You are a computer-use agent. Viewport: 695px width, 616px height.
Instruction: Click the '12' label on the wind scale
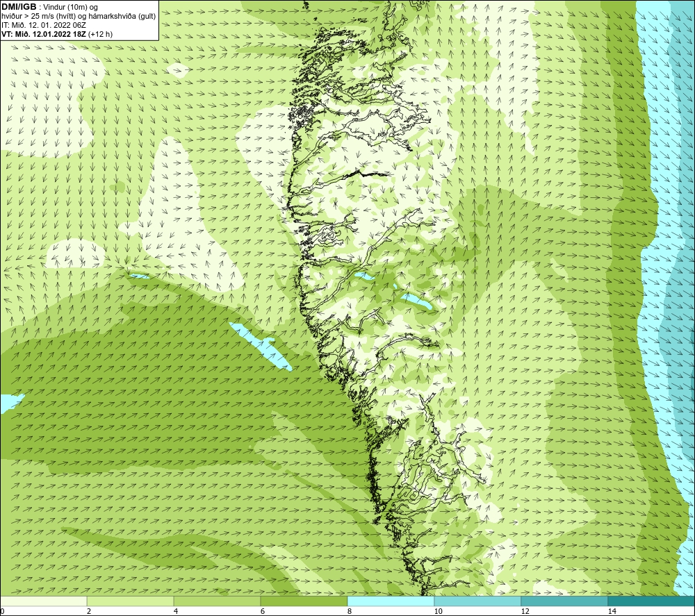525,611
